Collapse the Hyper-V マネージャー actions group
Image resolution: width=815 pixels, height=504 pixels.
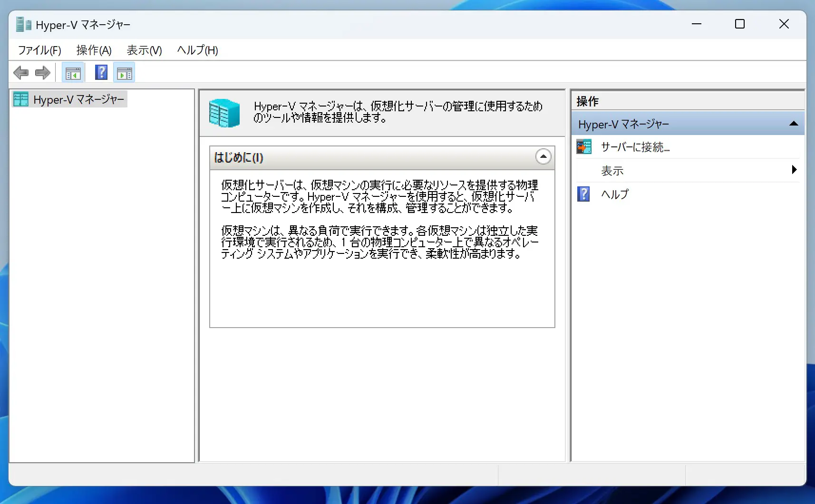click(793, 124)
